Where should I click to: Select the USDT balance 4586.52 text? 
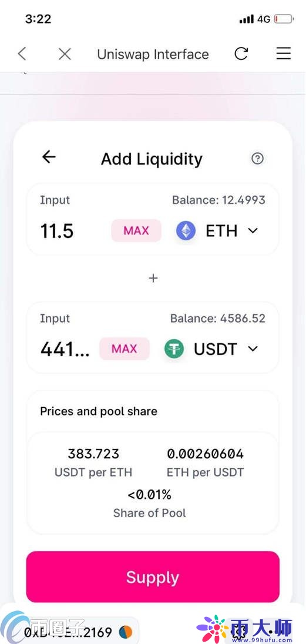point(218,318)
